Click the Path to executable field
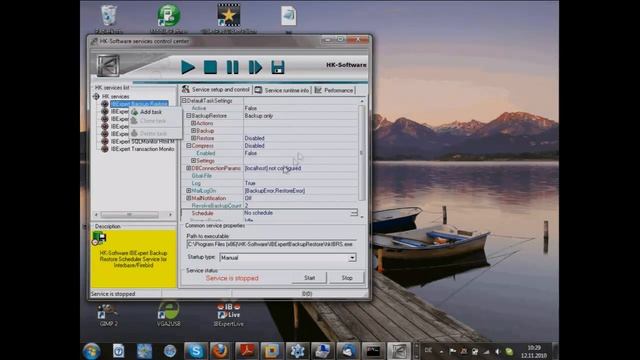640x360 pixels. click(271, 244)
